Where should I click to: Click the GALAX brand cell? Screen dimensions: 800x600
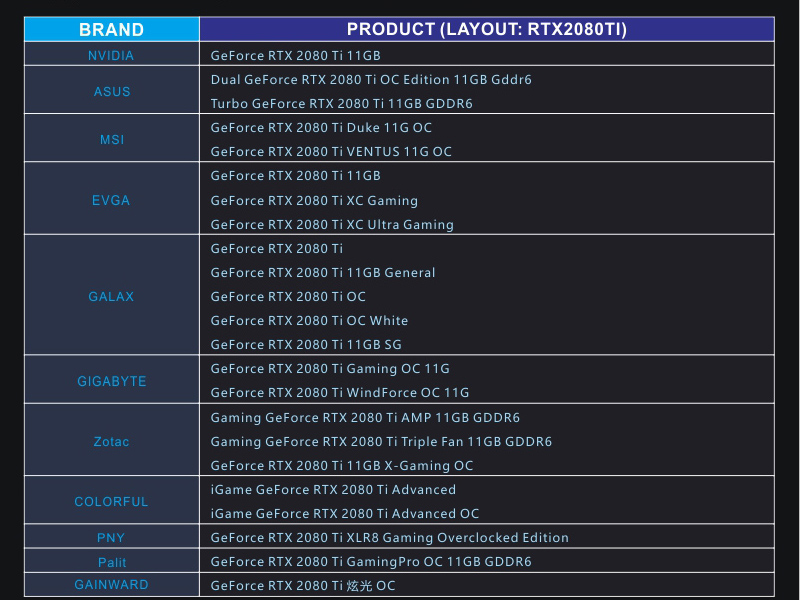click(x=111, y=297)
